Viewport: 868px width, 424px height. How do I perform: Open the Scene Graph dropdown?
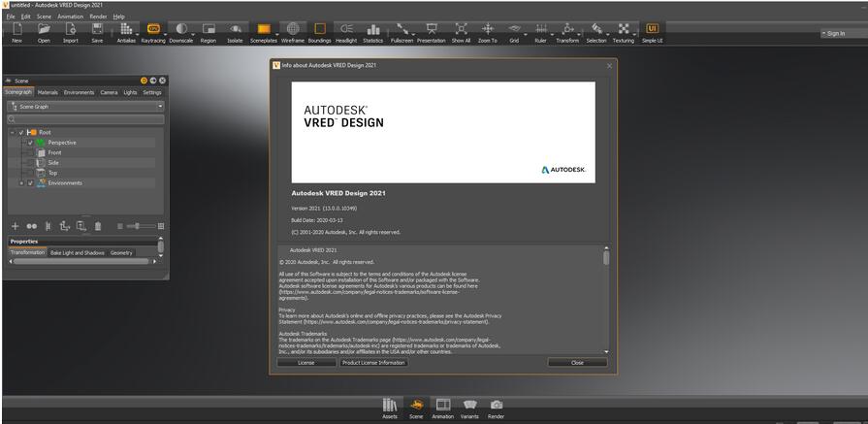pos(85,107)
